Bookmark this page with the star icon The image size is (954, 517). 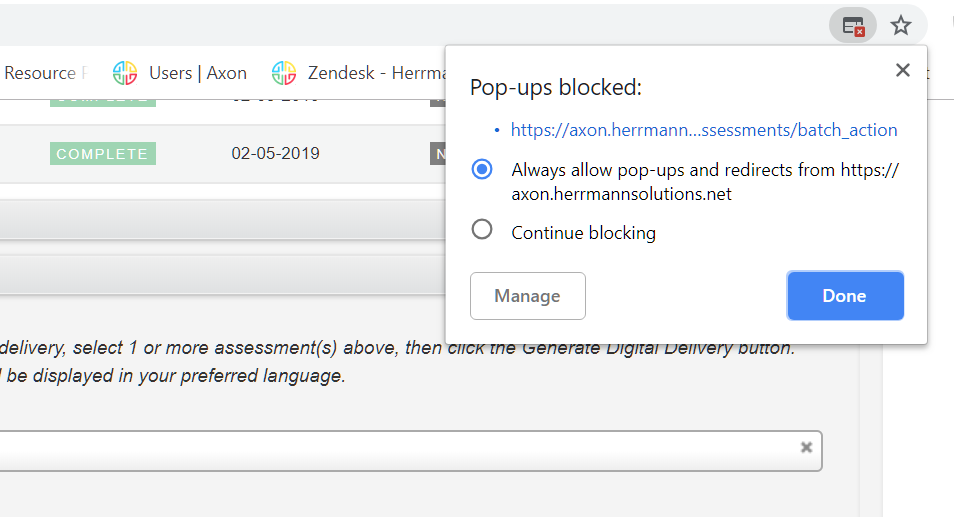tap(901, 26)
